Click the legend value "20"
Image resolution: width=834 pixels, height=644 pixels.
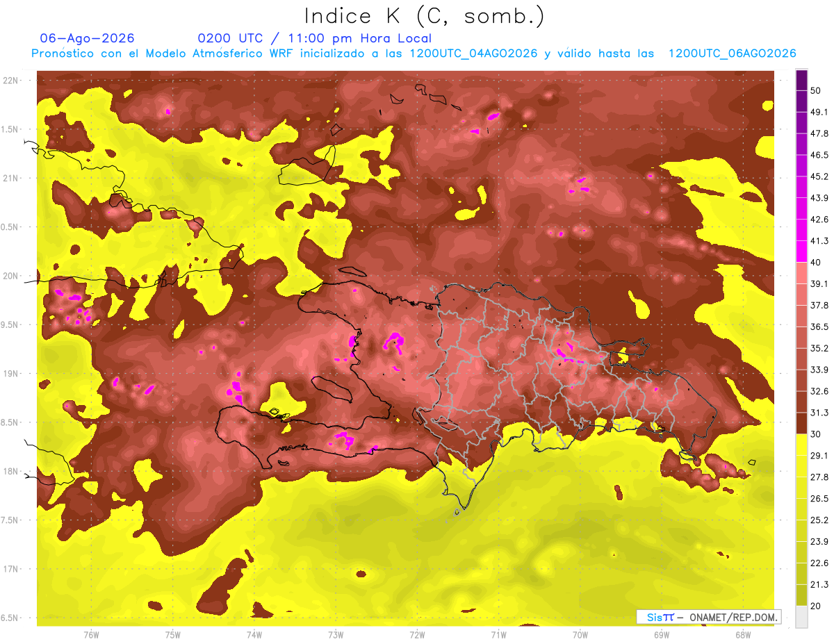(x=816, y=606)
